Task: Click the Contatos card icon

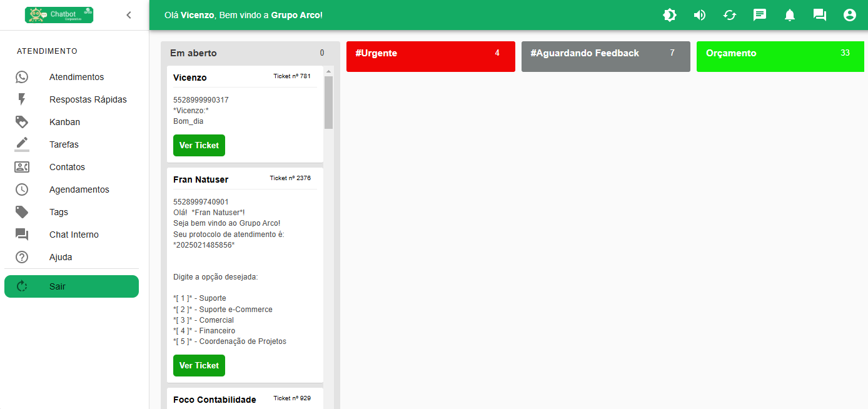Action: [22, 167]
